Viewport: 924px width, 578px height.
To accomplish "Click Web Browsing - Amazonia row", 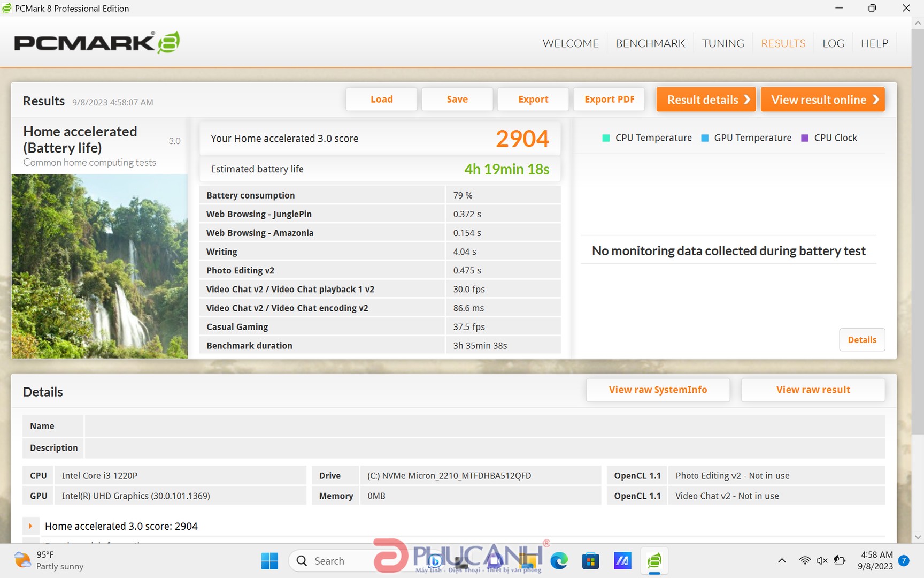I will click(x=380, y=233).
